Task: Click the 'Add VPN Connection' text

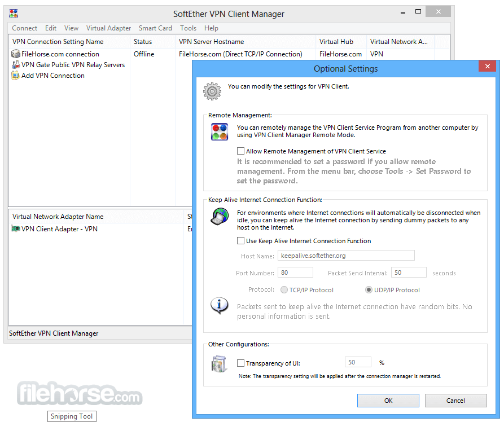Action: point(52,75)
